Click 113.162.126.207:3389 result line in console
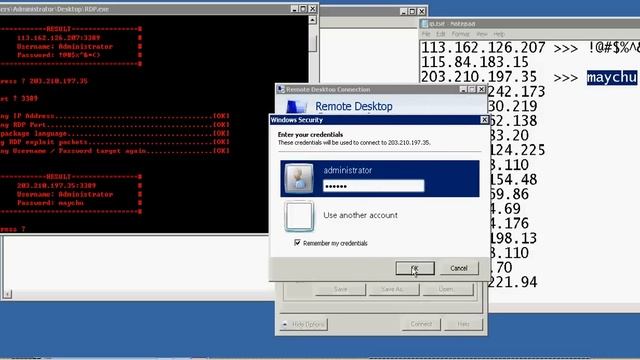Image resolution: width=640 pixels, height=360 pixels. coord(58,38)
